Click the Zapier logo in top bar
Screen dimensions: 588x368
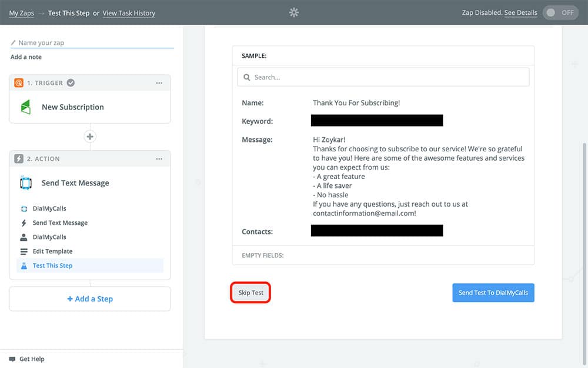click(294, 12)
